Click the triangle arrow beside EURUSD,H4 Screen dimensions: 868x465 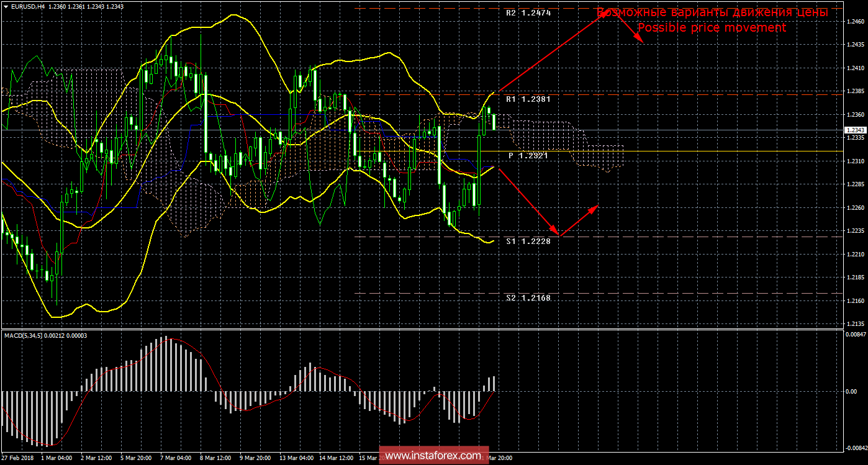coord(6,6)
